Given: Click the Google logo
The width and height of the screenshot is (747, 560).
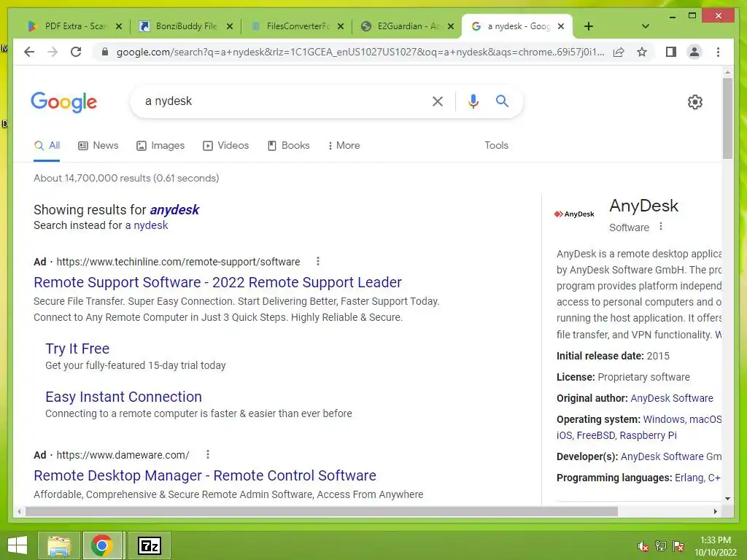Looking at the screenshot, I should pyautogui.click(x=64, y=102).
